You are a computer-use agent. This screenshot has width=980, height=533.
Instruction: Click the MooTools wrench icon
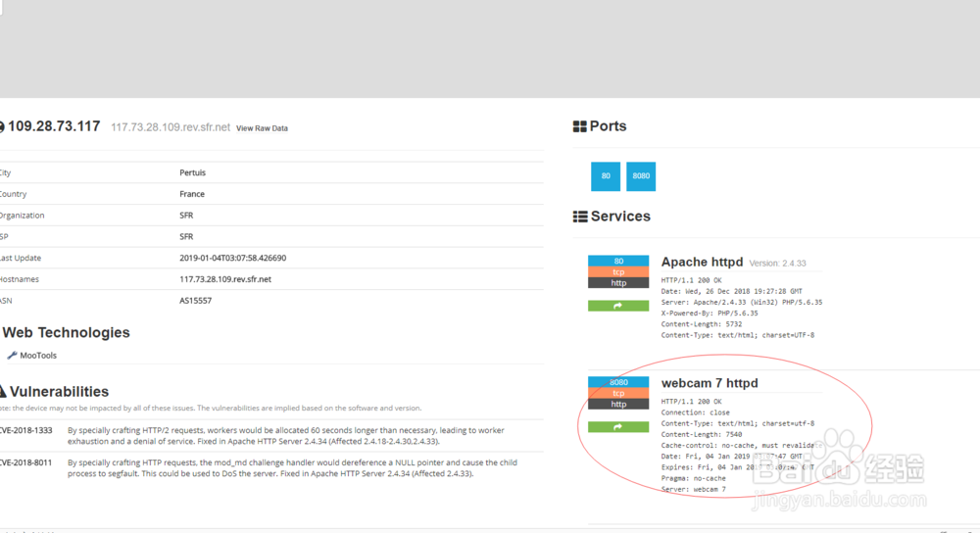click(x=12, y=356)
